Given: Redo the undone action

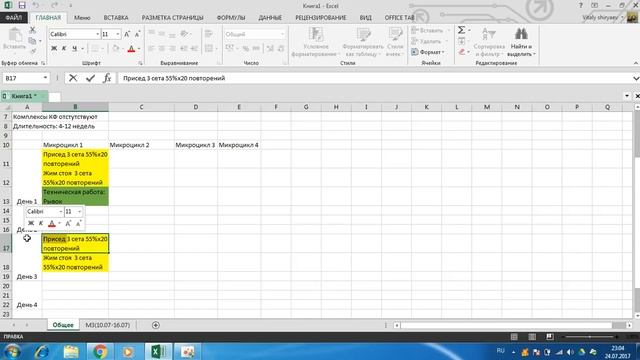Looking at the screenshot, I should point(54,5).
